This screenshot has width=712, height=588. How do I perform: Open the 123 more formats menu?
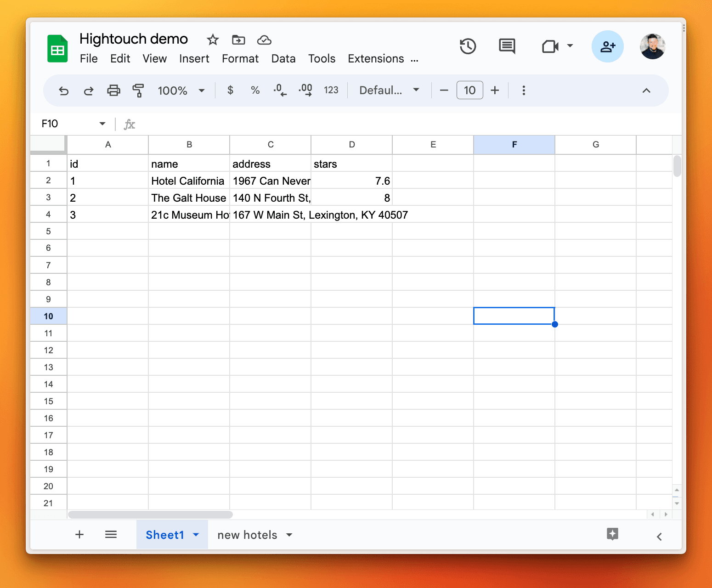pyautogui.click(x=331, y=90)
